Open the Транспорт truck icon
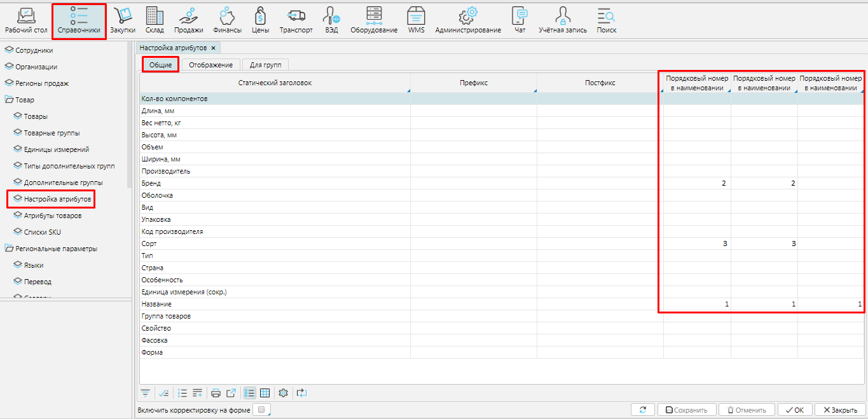Viewport: 868px width, 419px height. pyautogui.click(x=296, y=20)
